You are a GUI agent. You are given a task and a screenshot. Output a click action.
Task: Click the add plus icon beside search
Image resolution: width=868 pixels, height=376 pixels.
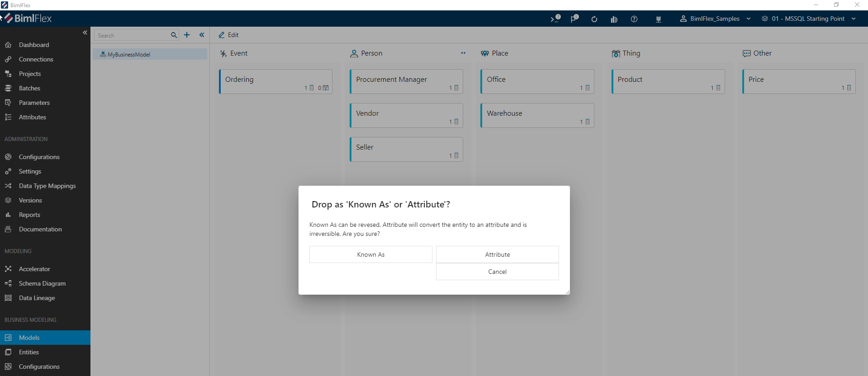pyautogui.click(x=187, y=35)
